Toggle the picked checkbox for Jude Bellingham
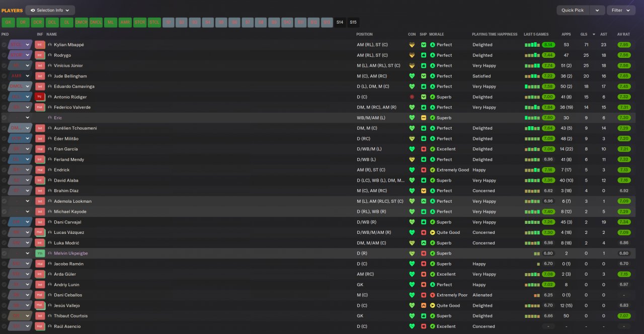The image size is (644, 334). coord(4,76)
